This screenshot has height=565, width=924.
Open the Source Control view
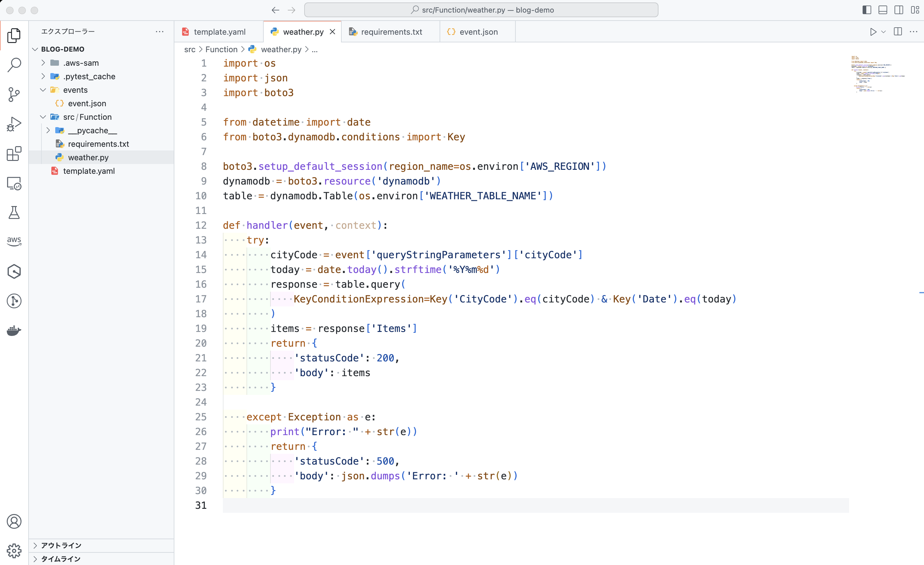[x=14, y=95]
